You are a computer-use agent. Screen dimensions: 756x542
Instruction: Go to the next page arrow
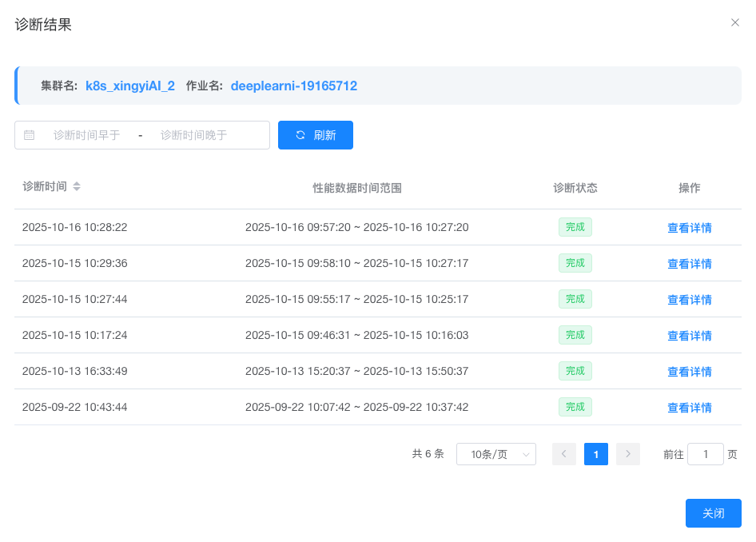coord(628,454)
